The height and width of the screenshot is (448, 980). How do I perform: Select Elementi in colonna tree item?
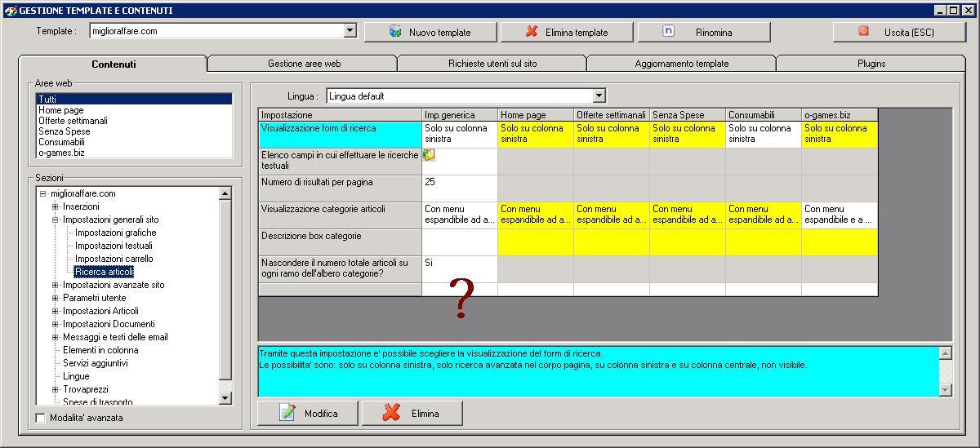click(x=100, y=350)
